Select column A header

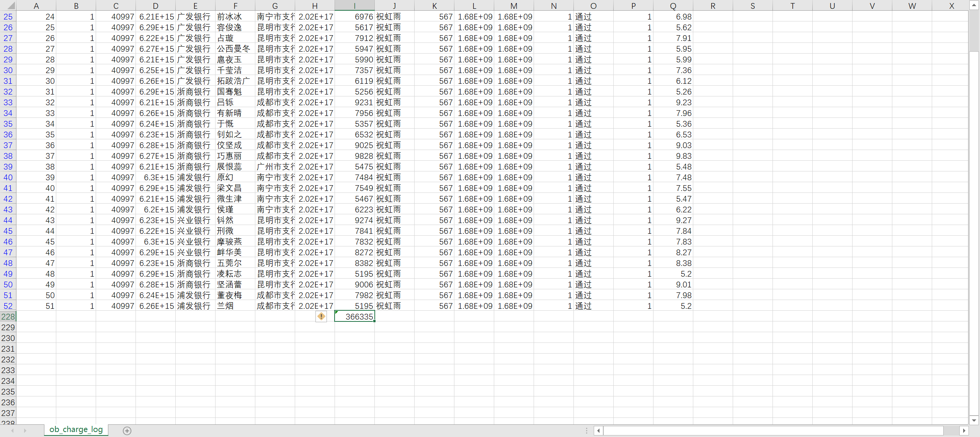[x=36, y=6]
